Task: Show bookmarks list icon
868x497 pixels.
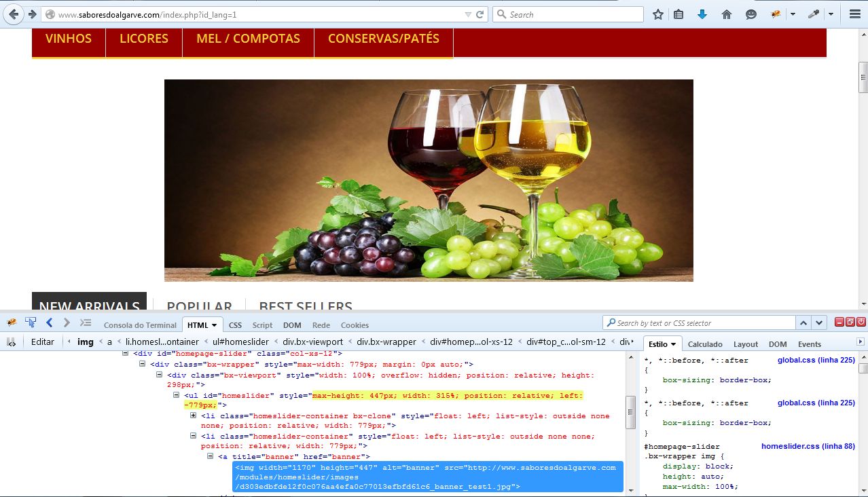Action: pos(679,14)
